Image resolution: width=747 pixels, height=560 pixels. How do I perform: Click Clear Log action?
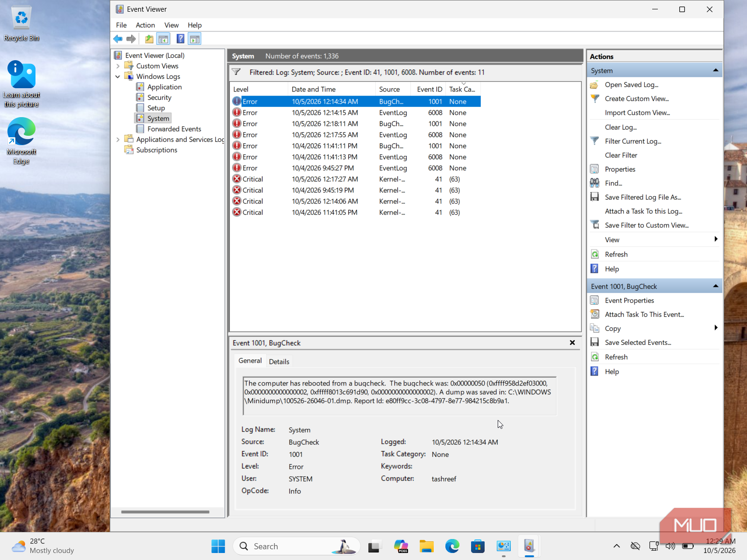(x=621, y=127)
